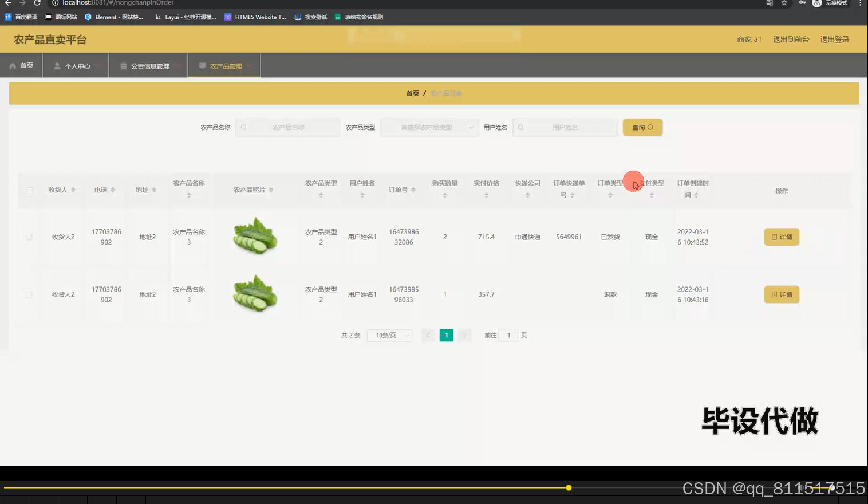
Task: Expand the 个人中心 menu arrow
Action: click(98, 66)
